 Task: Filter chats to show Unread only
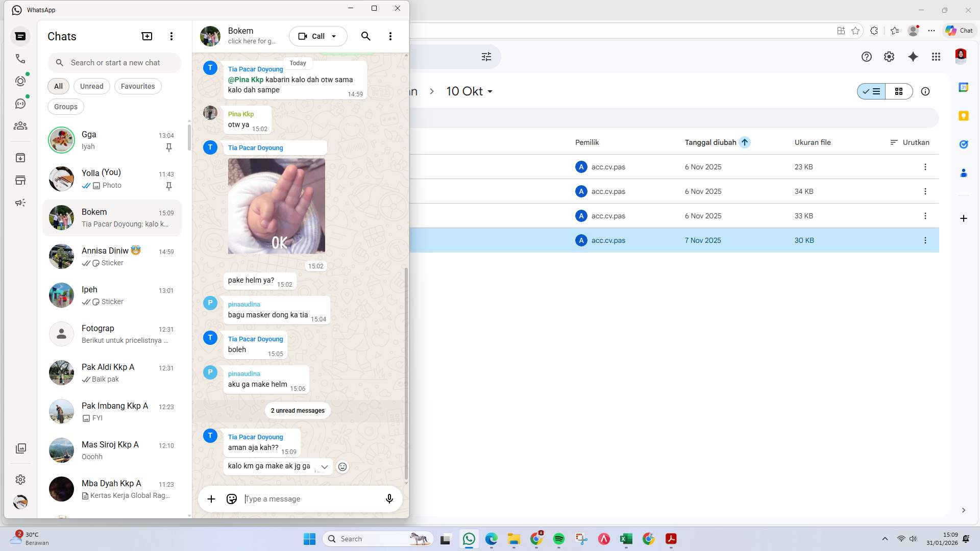91,86
